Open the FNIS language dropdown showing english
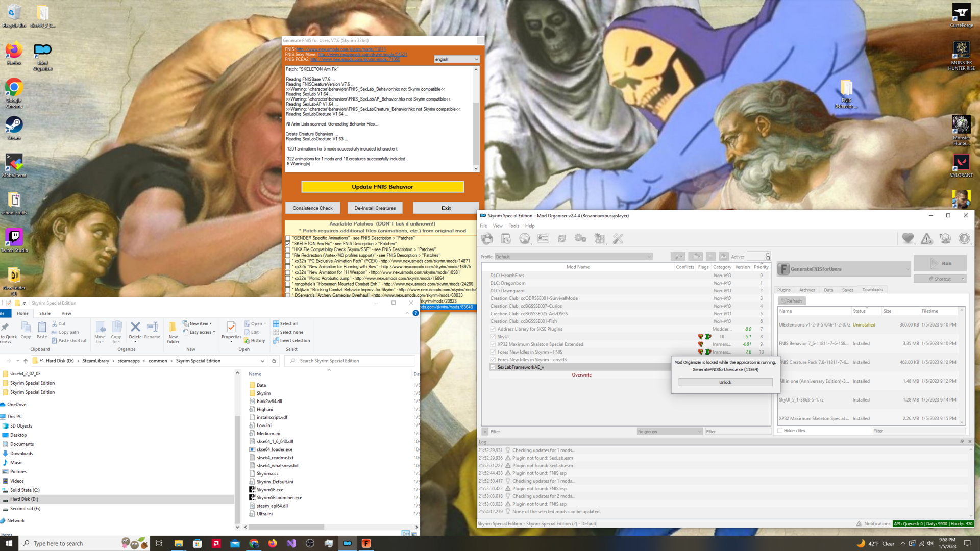This screenshot has width=980, height=551. coord(456,59)
